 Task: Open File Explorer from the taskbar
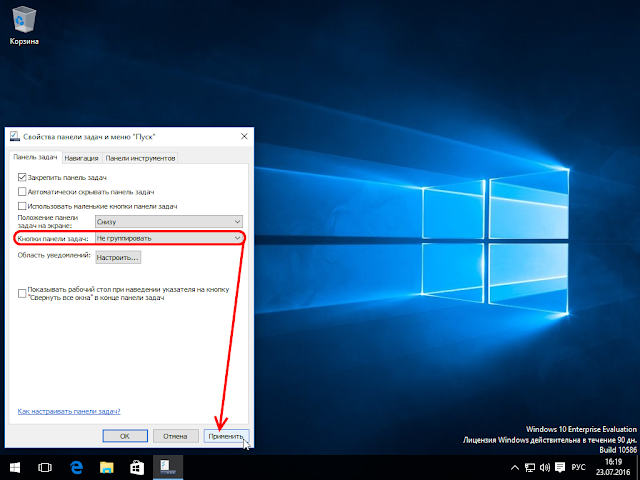107,467
